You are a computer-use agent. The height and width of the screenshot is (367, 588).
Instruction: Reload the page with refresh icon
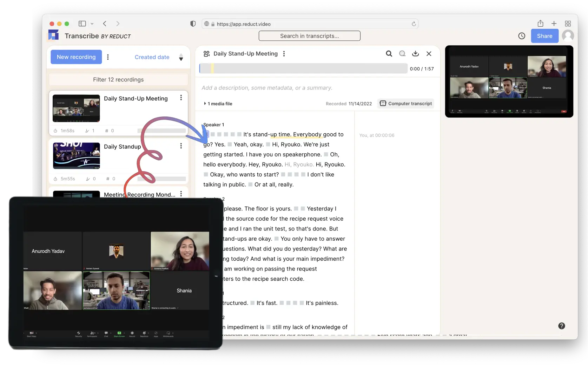tap(414, 24)
